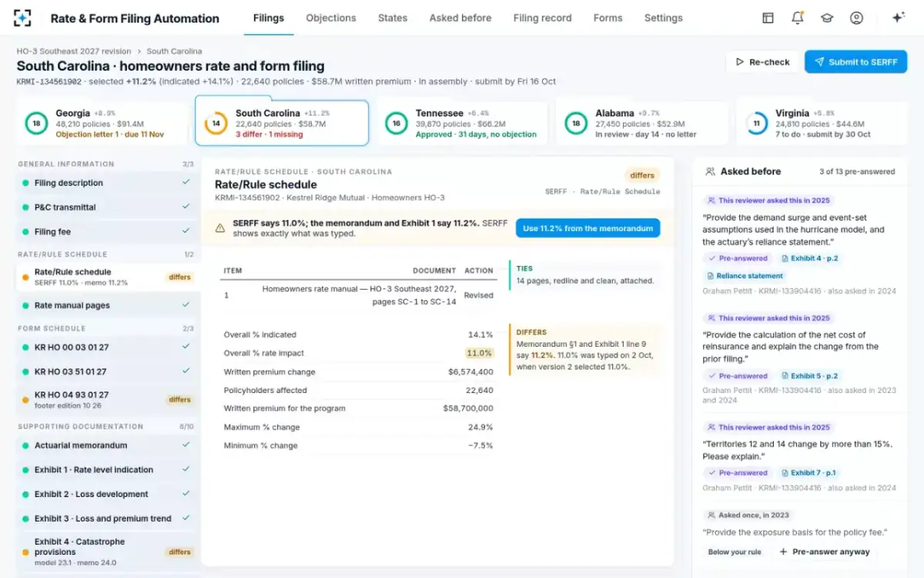924x578 pixels.
Task: Open Exhibit 7 · p.1 link
Action: (808, 472)
